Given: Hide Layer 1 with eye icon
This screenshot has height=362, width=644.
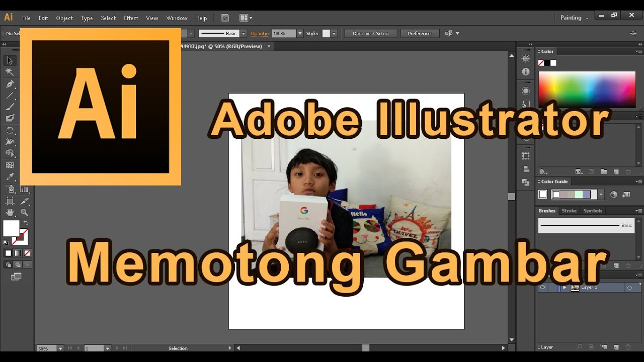Looking at the screenshot, I should (x=542, y=288).
